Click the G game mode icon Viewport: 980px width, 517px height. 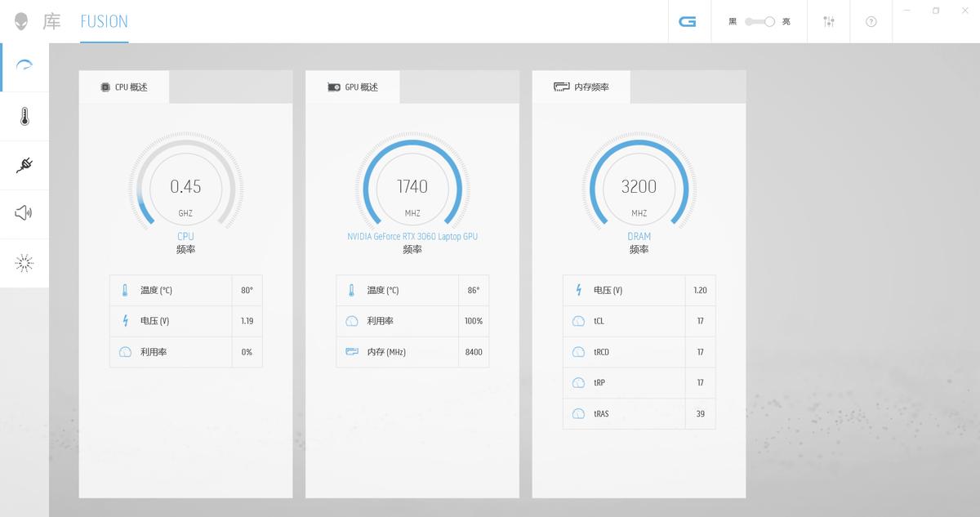[x=688, y=22]
